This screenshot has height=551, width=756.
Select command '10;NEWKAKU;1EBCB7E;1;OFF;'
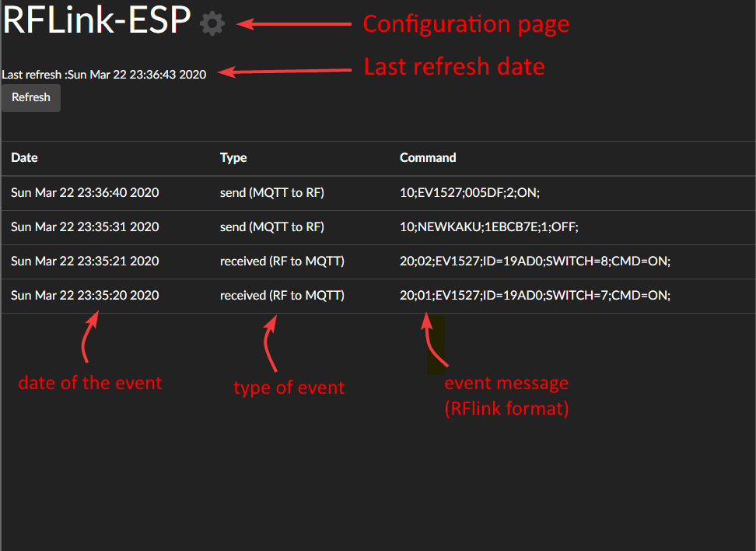point(489,226)
